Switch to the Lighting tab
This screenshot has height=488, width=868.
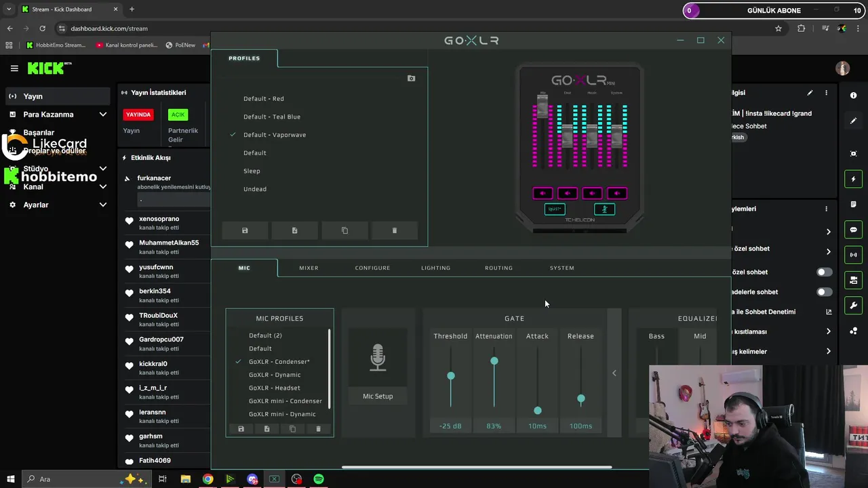pyautogui.click(x=435, y=268)
